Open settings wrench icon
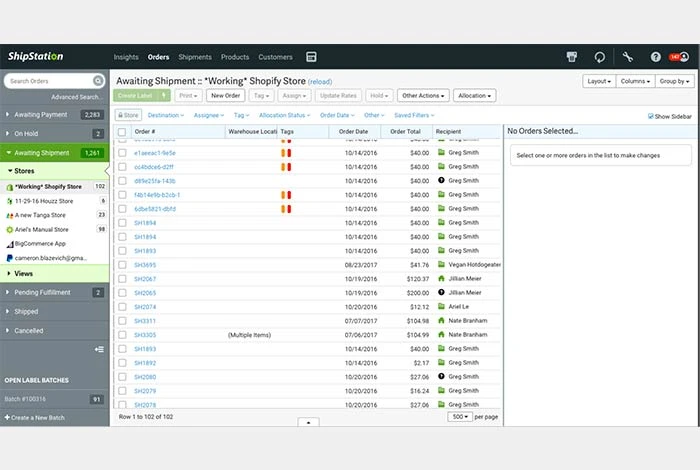 click(x=628, y=57)
